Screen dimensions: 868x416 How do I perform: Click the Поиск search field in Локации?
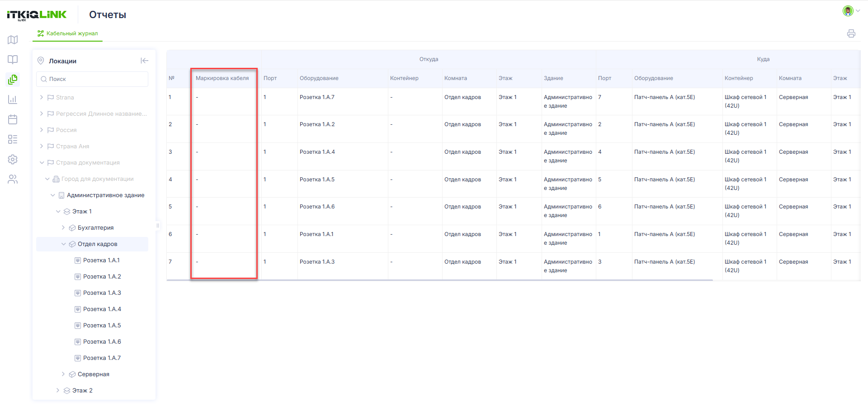pos(92,79)
